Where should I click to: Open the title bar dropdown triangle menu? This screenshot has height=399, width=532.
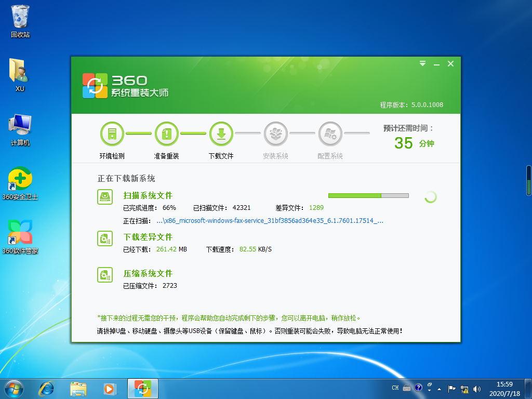coord(422,63)
